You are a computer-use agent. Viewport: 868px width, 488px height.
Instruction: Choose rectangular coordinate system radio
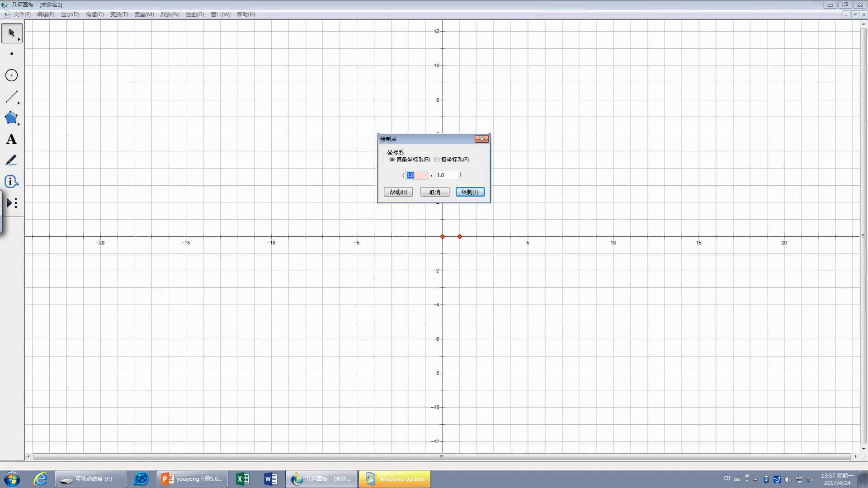click(x=392, y=160)
